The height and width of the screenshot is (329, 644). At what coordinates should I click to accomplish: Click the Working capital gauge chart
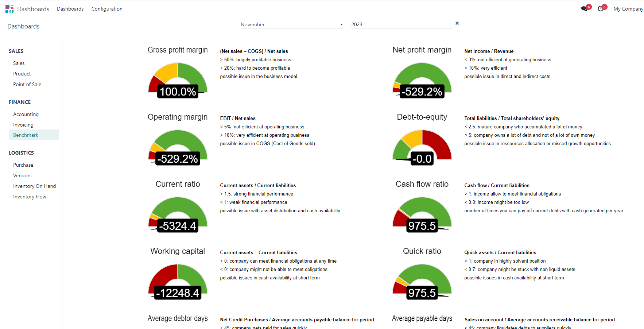point(178,281)
